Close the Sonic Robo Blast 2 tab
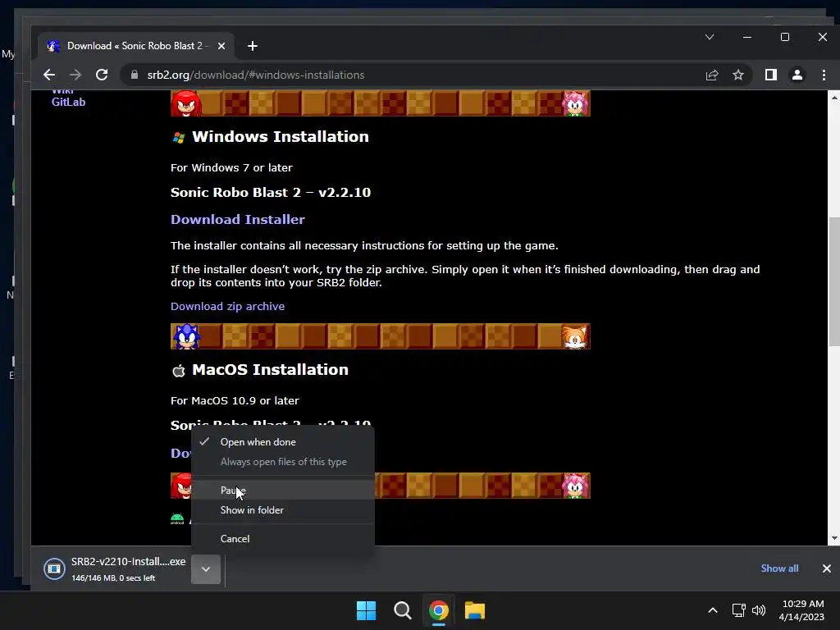The image size is (840, 630). [x=221, y=46]
